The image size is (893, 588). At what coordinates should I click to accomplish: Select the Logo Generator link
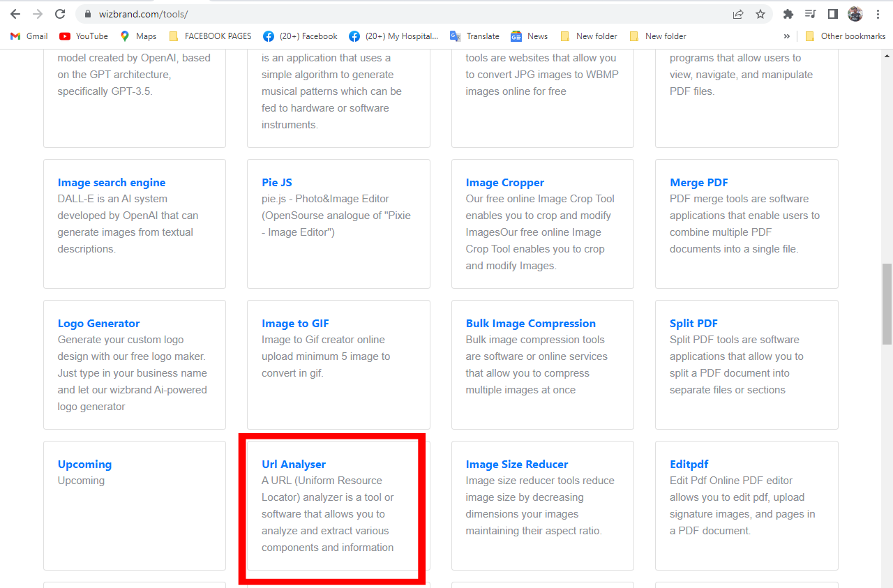(98, 324)
